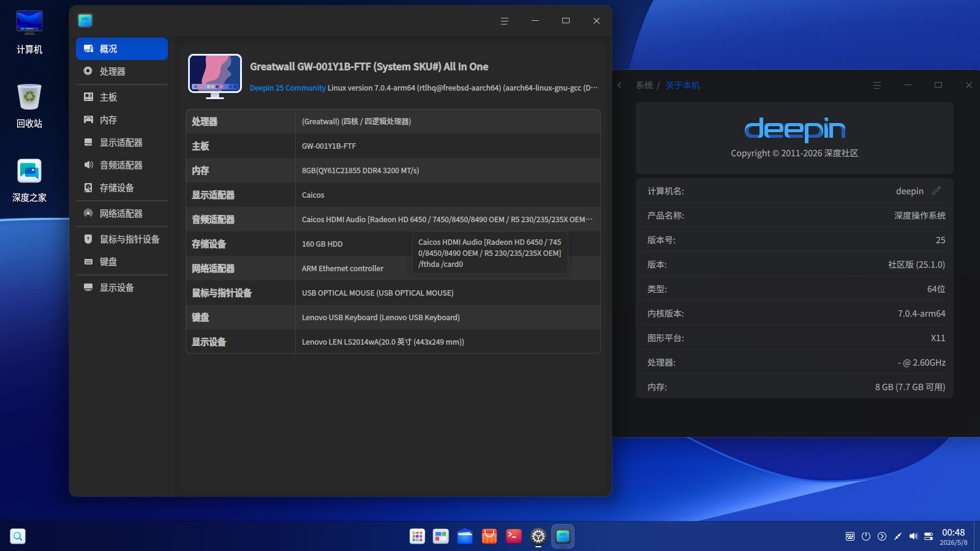Viewport: 980px width, 551px height.
Task: Open volume control in system tray
Action: pyautogui.click(x=913, y=536)
